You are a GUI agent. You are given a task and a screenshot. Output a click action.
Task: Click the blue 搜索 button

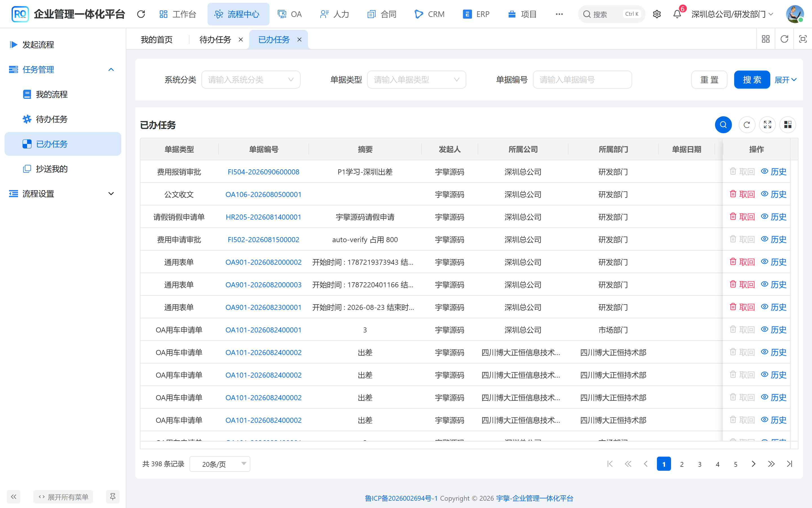[x=752, y=80]
